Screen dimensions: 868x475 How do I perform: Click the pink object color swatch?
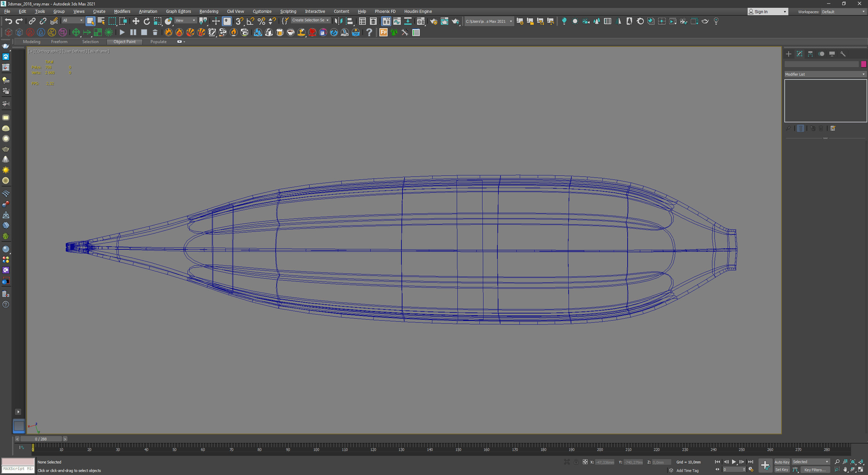[x=864, y=64]
